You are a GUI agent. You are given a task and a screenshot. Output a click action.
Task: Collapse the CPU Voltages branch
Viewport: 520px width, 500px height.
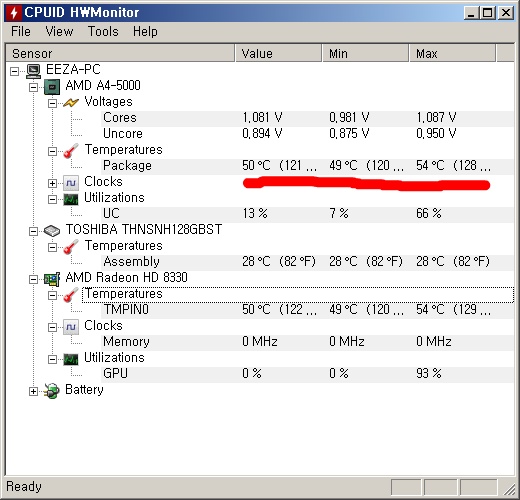pyautogui.click(x=52, y=103)
